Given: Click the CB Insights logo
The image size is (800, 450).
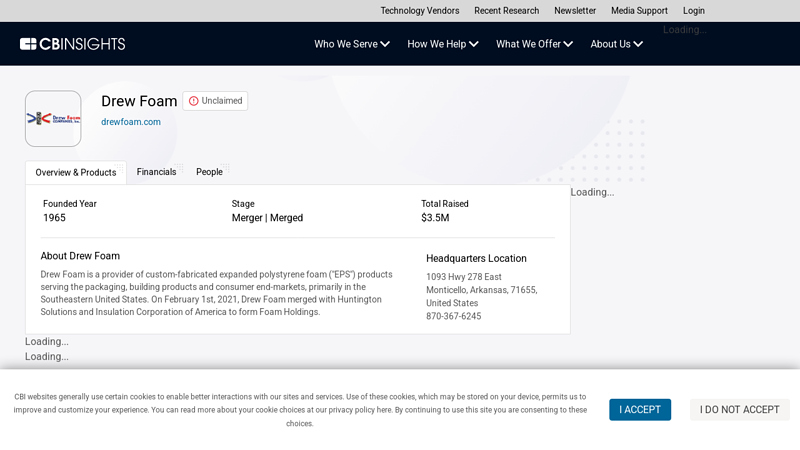Looking at the screenshot, I should click(72, 44).
